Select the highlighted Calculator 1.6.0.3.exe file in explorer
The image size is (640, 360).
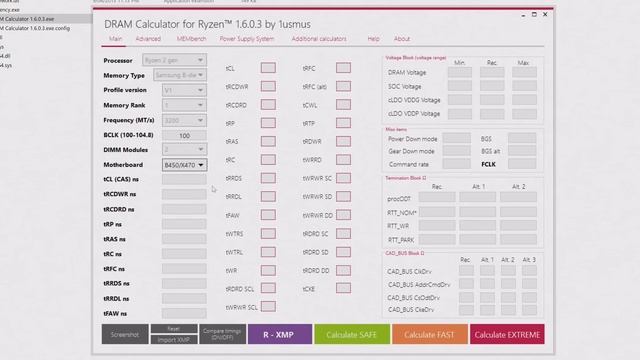tap(28, 19)
